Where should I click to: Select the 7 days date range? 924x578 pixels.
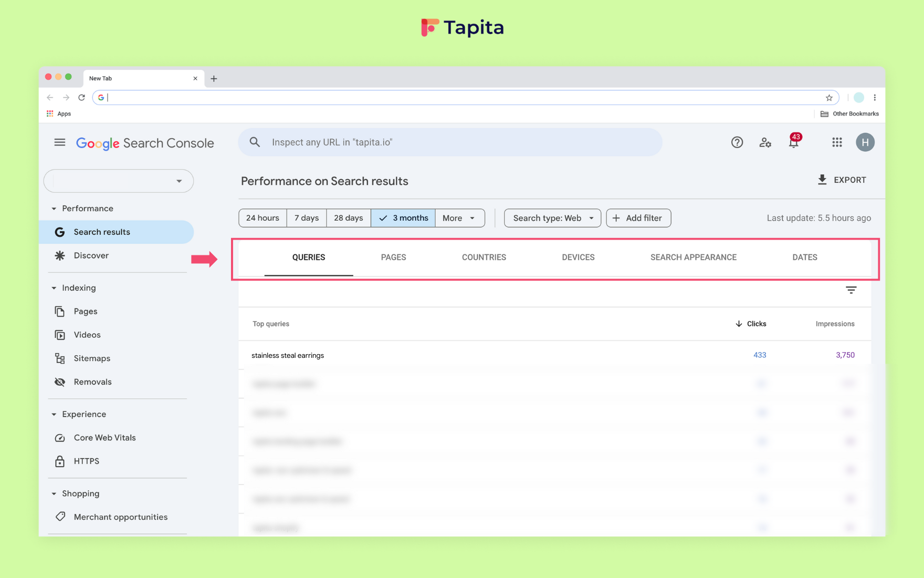coord(307,218)
